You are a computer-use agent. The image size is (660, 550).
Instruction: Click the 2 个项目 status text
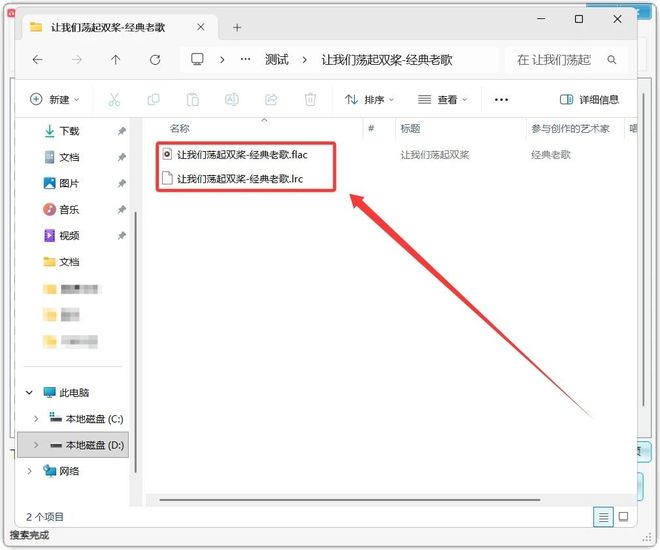point(45,517)
